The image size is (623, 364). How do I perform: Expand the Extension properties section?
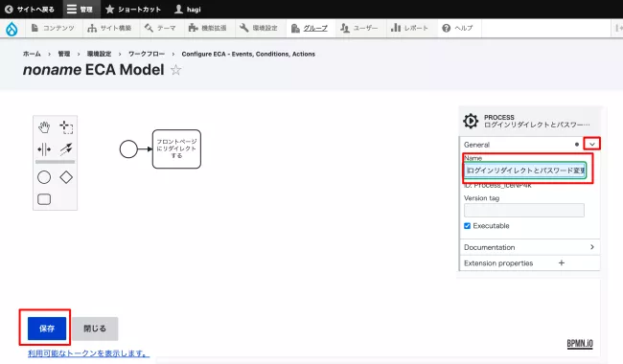[x=530, y=262]
